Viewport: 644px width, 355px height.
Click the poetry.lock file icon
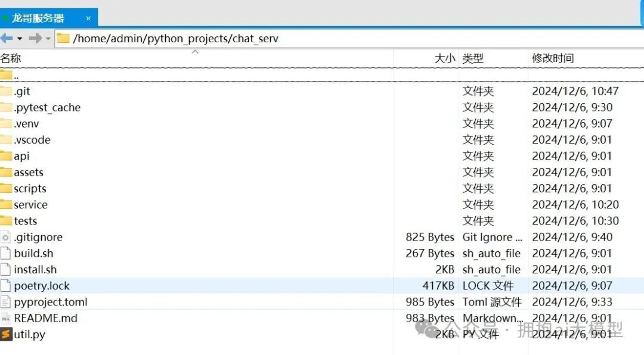[x=5, y=286]
